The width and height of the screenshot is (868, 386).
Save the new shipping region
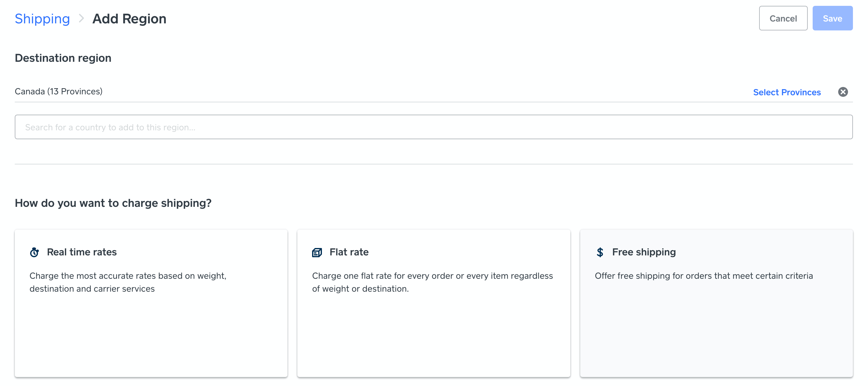[x=832, y=18]
